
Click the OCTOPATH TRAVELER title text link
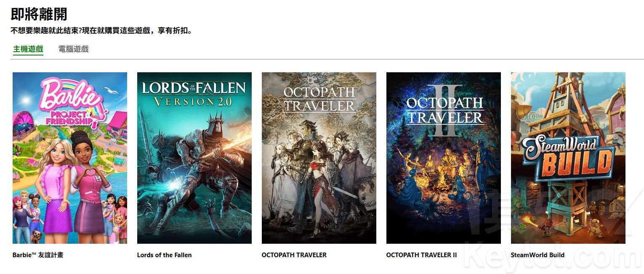[294, 255]
